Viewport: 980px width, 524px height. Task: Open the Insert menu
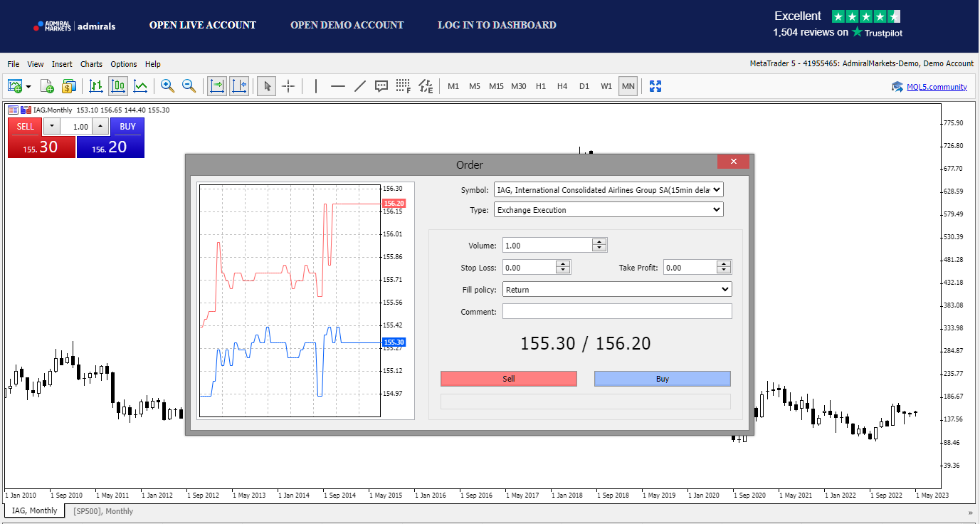[x=62, y=64]
